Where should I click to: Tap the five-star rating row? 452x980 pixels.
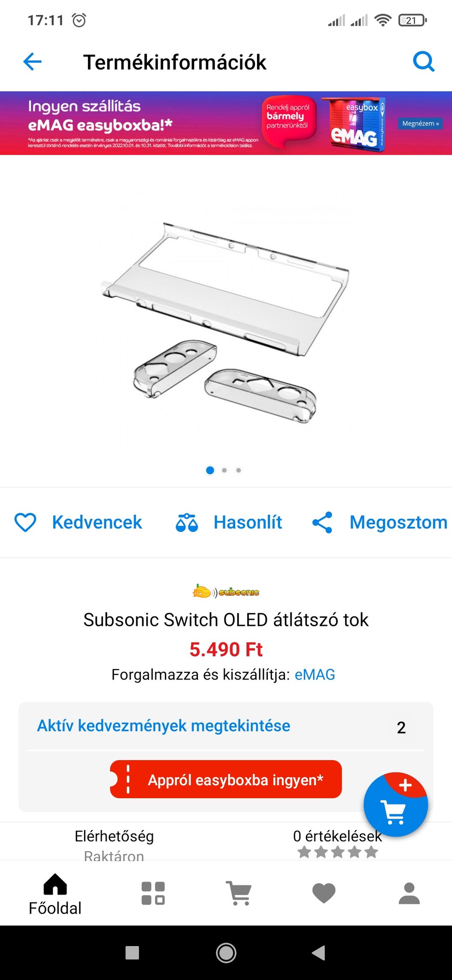point(338,852)
